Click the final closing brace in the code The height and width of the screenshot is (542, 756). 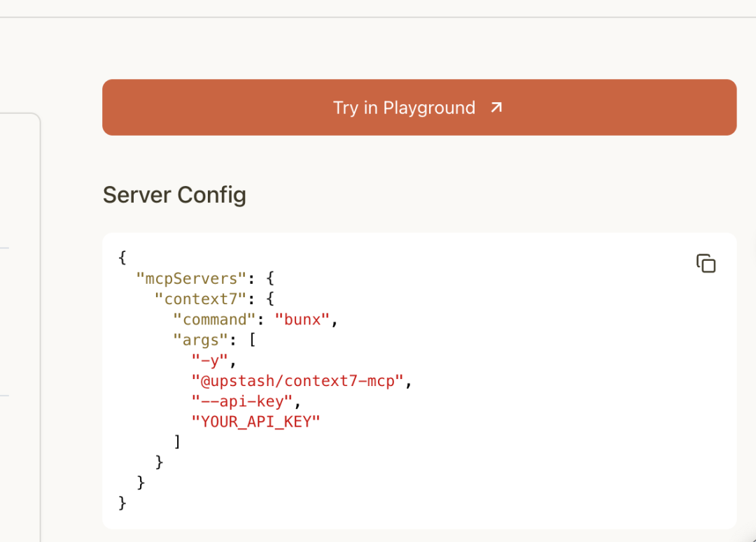point(122,503)
